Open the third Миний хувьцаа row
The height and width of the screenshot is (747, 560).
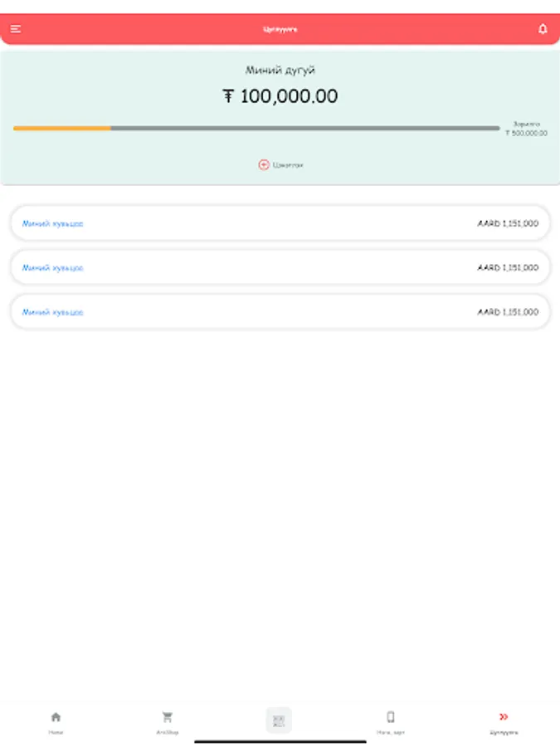click(280, 312)
